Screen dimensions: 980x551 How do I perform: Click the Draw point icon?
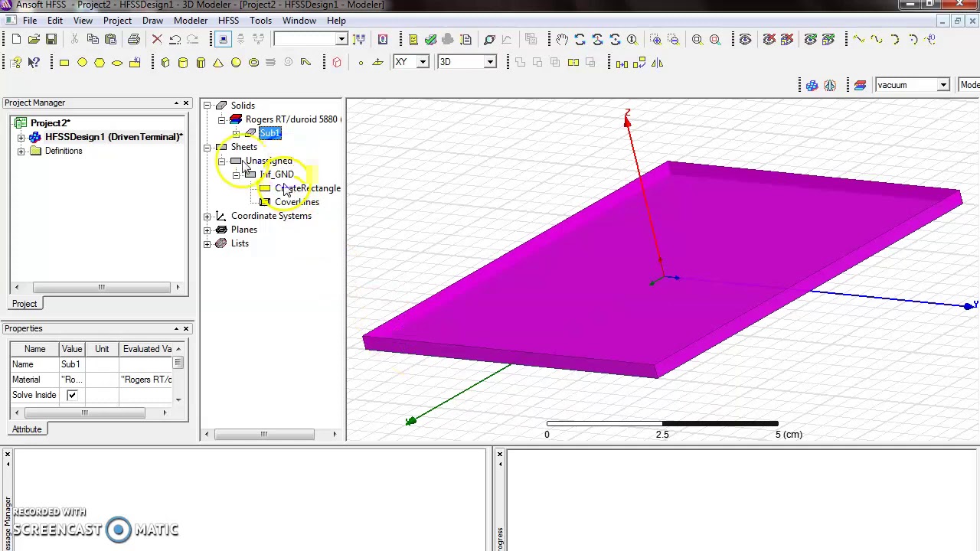(x=361, y=63)
